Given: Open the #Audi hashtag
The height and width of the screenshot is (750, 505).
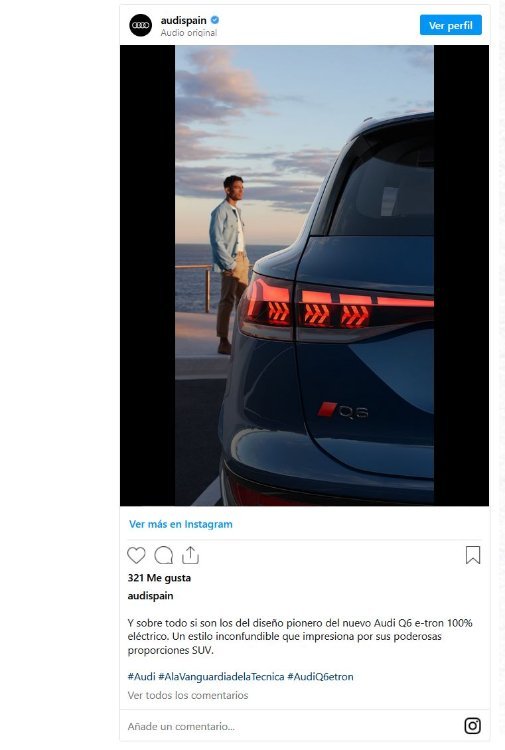Looking at the screenshot, I should (142, 677).
